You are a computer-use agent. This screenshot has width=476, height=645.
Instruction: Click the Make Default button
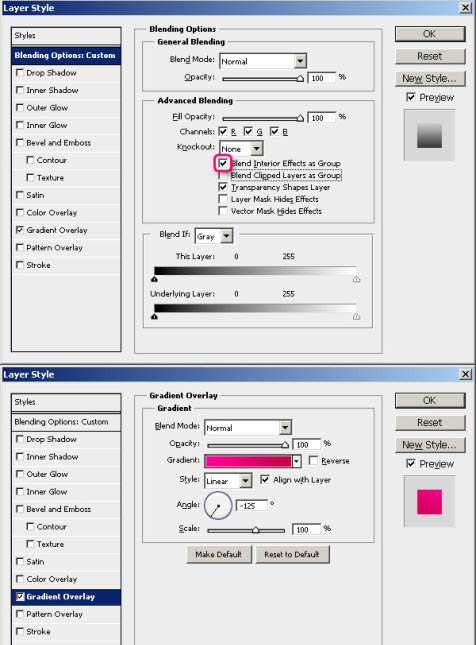pos(218,555)
